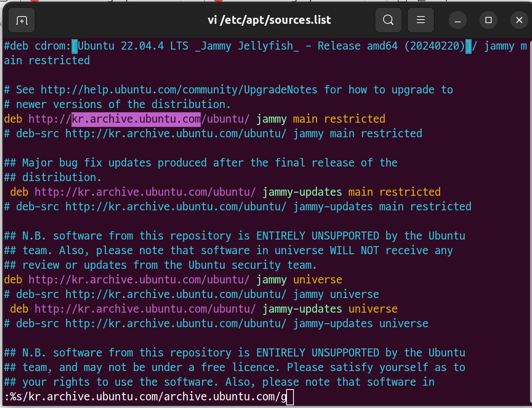
Task: Click the '#deb cdrom:' line start
Action: (x=37, y=46)
